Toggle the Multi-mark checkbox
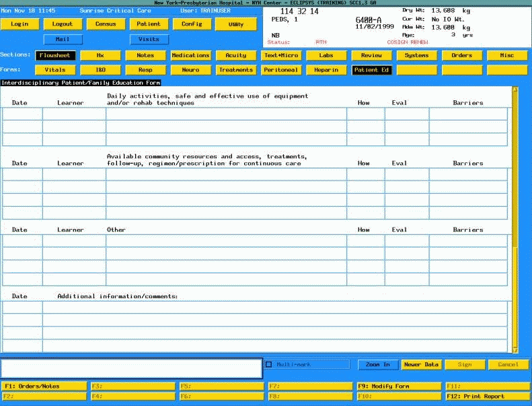Image resolution: width=532 pixels, height=406 pixels. pos(269,365)
